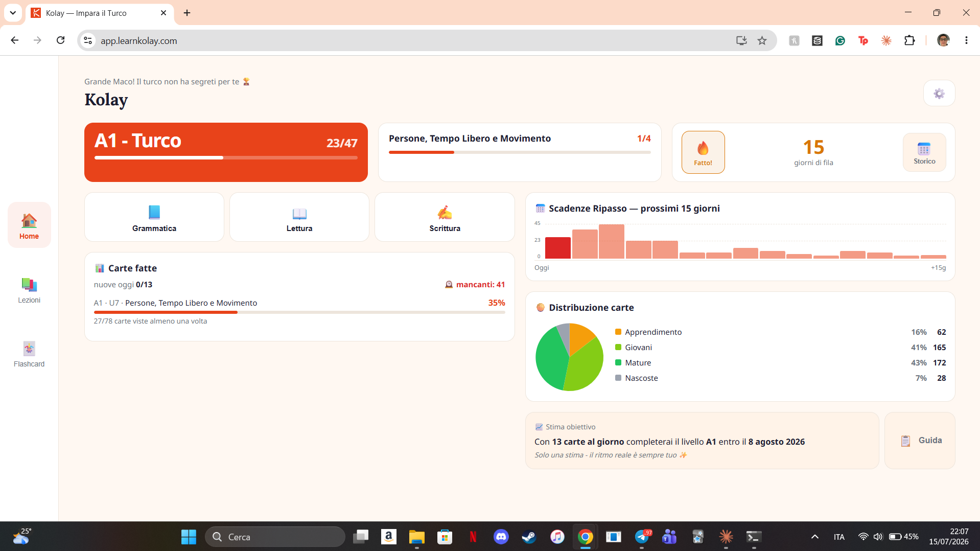Open Steam from the taskbar
Viewport: 980px width, 551px height.
click(529, 537)
